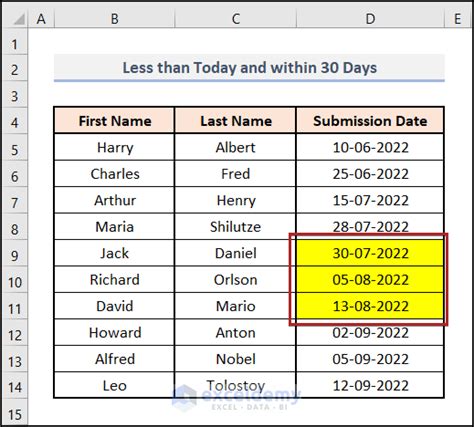
Task: Click the title cell 'Less than Today and within 30 Days'
Action: pos(249,68)
